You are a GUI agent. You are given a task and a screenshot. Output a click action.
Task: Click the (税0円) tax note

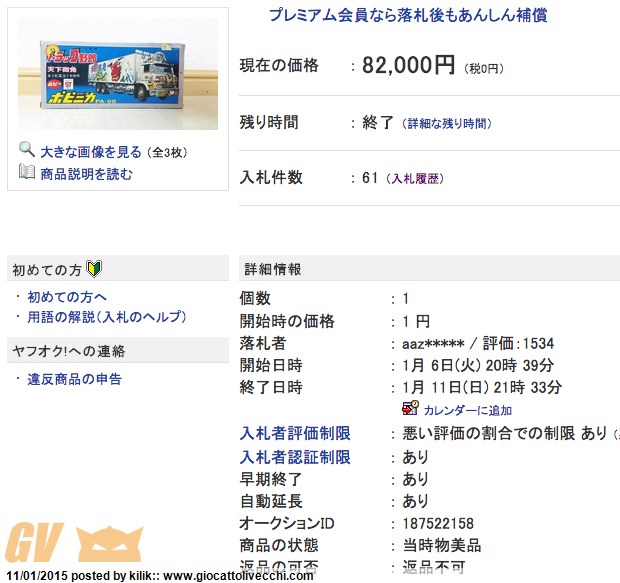(x=484, y=69)
